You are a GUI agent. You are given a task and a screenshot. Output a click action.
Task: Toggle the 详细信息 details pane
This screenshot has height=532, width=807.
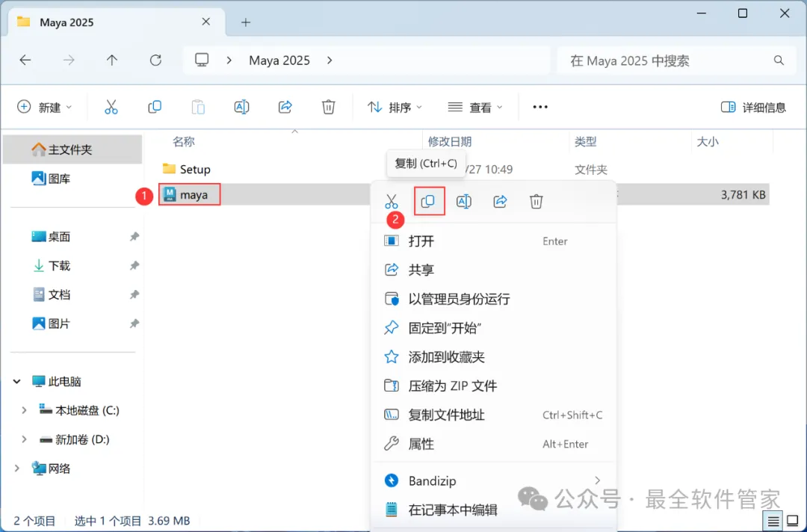pos(753,107)
